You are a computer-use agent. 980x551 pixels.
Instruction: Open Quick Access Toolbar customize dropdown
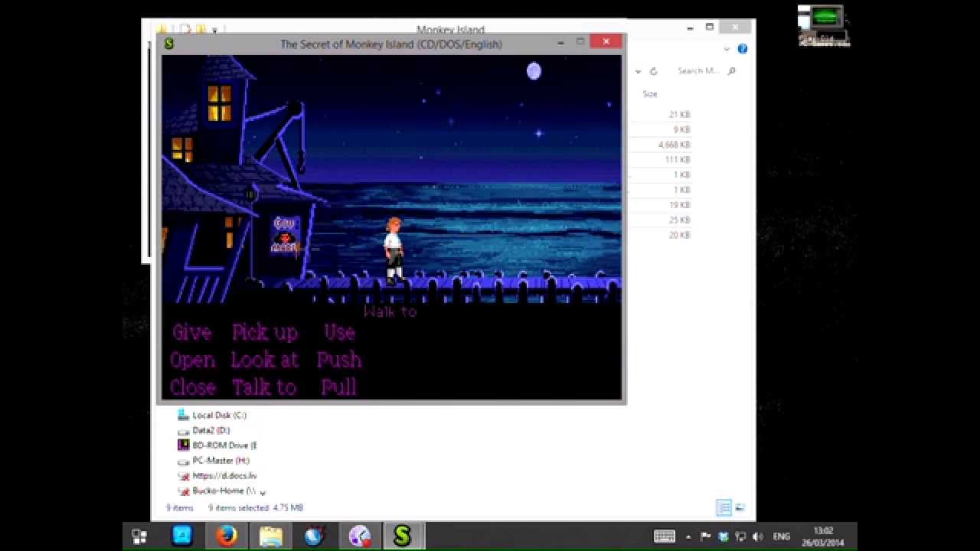click(215, 31)
